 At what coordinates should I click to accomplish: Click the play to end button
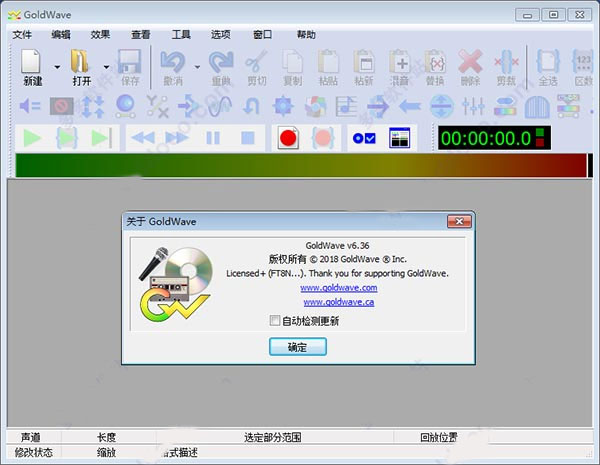click(x=101, y=138)
